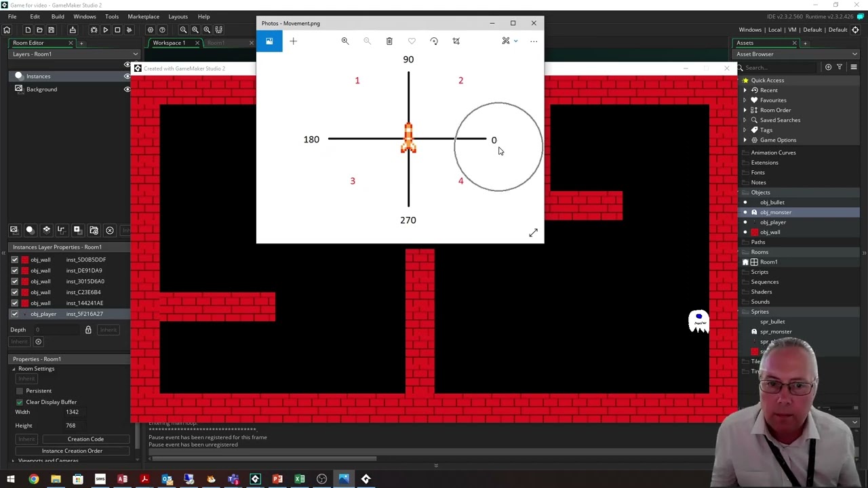Reset the workspace zoom from the toolbar

point(195,30)
